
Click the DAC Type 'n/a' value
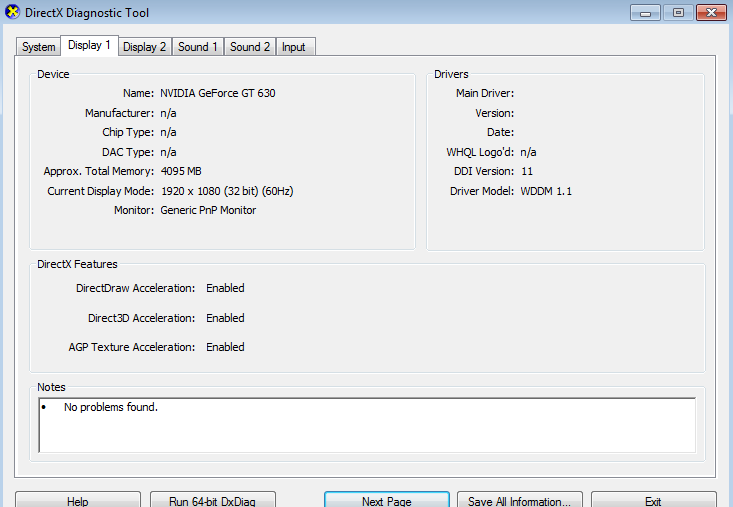tap(168, 152)
